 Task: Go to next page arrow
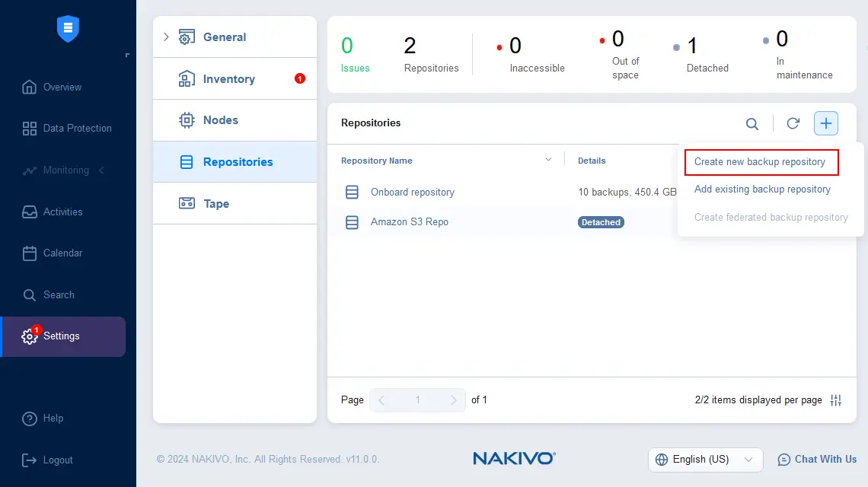453,400
